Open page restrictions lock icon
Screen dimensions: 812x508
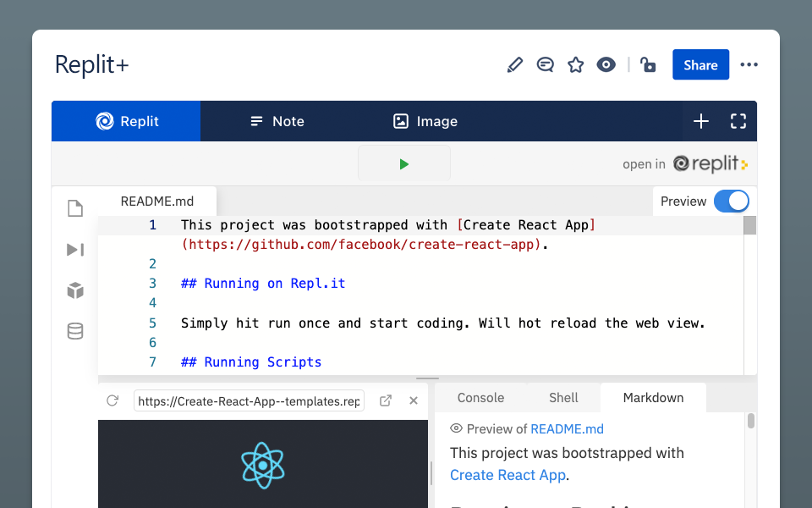coord(648,65)
